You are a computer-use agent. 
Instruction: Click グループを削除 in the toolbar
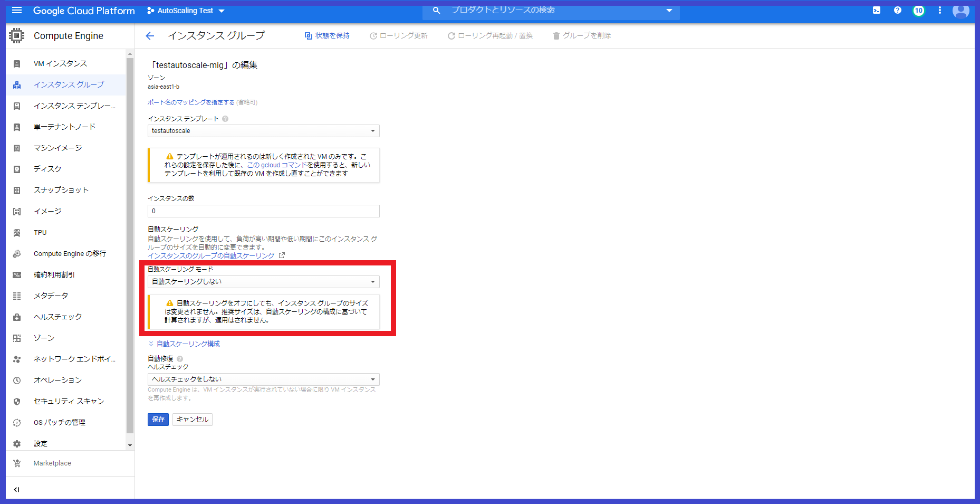point(582,36)
